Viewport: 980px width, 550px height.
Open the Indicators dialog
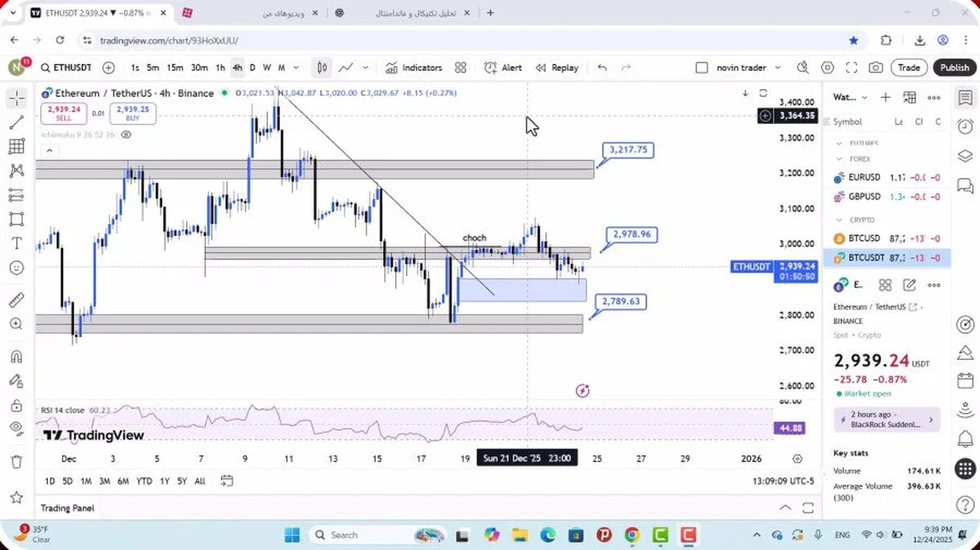(x=414, y=68)
